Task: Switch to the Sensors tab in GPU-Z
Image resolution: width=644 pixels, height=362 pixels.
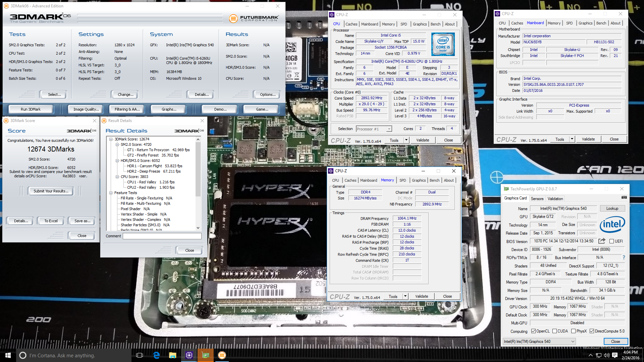Action: [537, 198]
